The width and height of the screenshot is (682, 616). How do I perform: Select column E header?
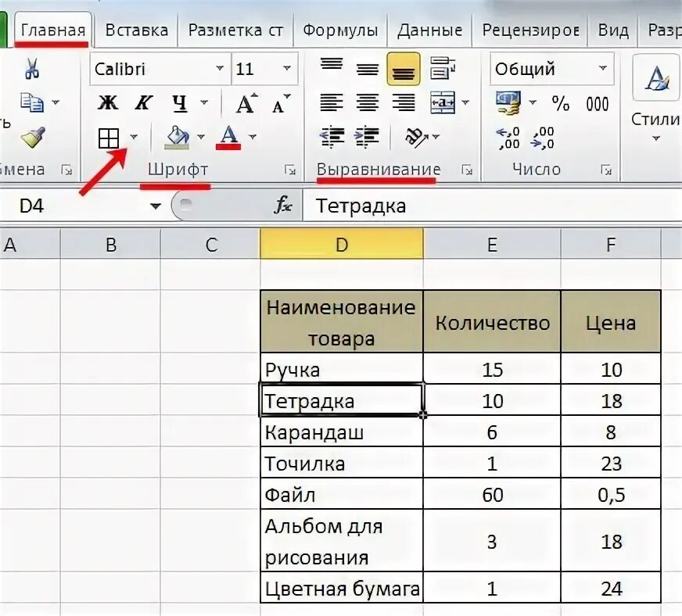coord(492,245)
